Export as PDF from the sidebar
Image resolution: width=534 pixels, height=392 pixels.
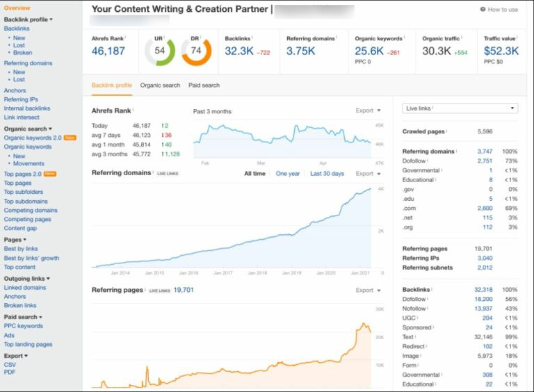(10, 373)
